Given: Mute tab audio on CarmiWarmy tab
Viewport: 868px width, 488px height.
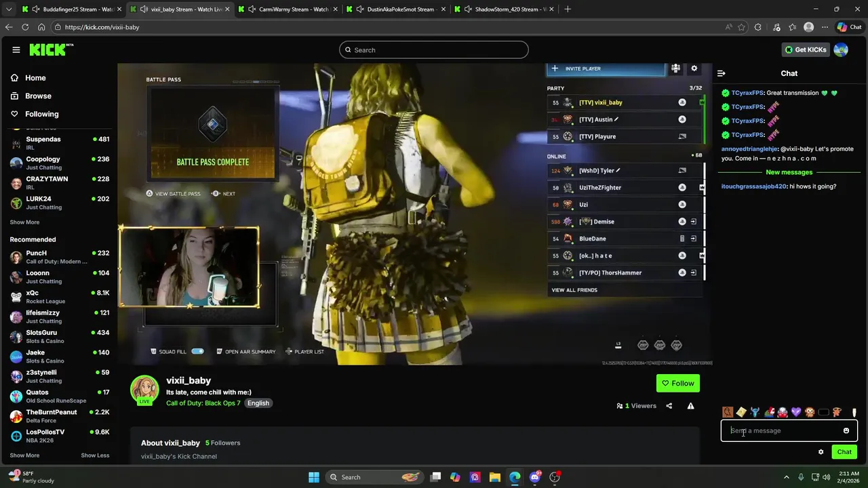Looking at the screenshot, I should click(252, 9).
